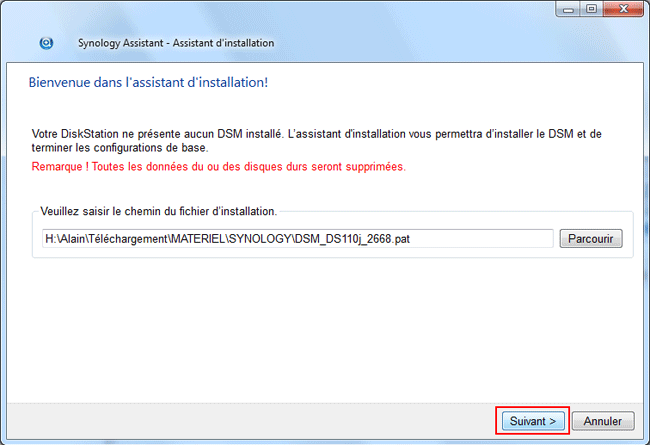Click the Synology Assistant logo icon
650x445 pixels.
(46, 44)
